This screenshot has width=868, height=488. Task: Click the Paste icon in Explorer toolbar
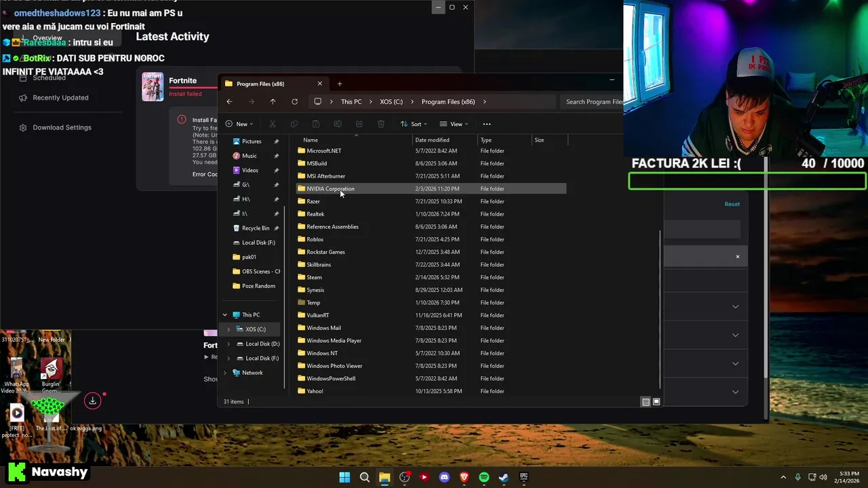pos(316,124)
